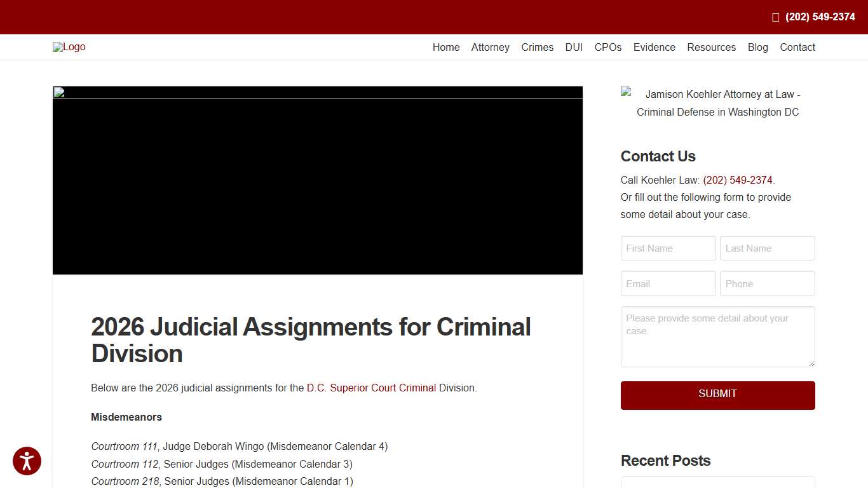Select Crimes in the navigation bar
Image resolution: width=868 pixels, height=488 pixels.
click(537, 47)
